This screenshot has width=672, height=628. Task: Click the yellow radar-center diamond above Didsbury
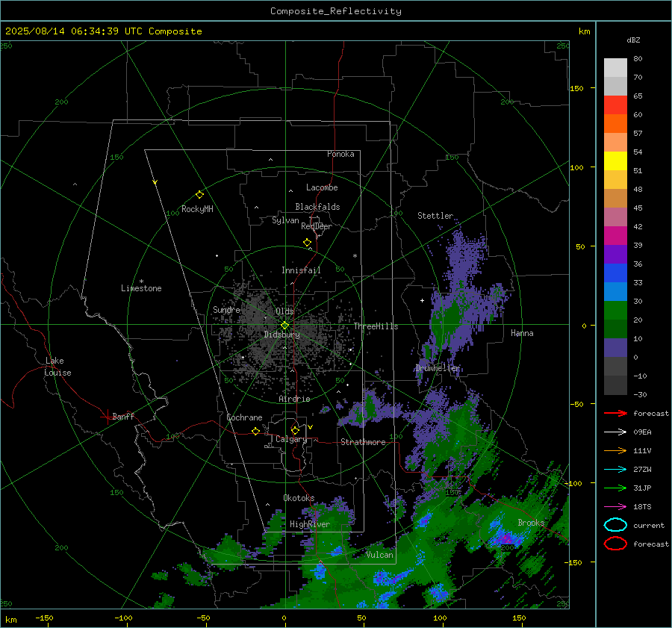284,326
